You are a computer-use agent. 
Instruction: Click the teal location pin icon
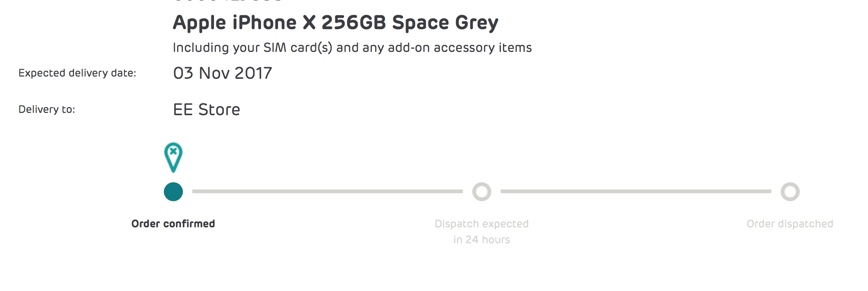click(x=173, y=158)
